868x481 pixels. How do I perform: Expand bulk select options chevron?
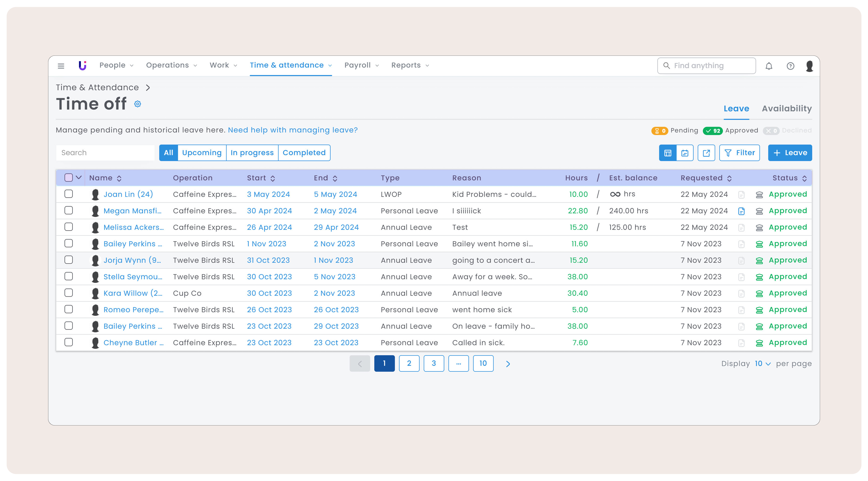pos(79,177)
